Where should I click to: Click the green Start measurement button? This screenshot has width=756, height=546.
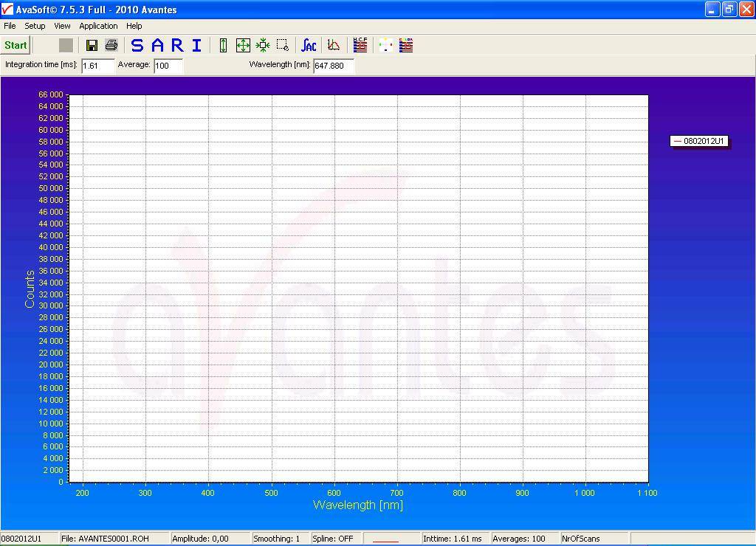16,45
